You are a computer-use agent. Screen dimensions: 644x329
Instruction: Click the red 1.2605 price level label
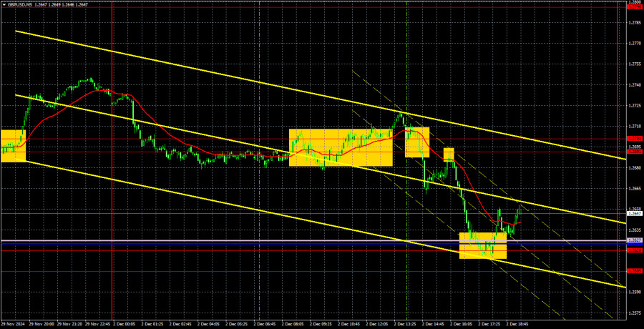pyautogui.click(x=635, y=270)
